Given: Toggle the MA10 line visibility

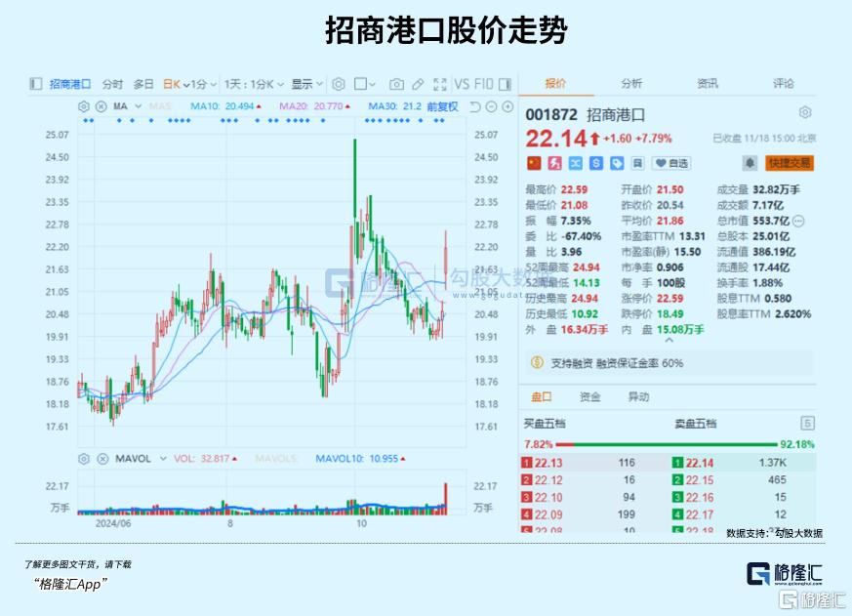Looking at the screenshot, I should coord(225,106).
